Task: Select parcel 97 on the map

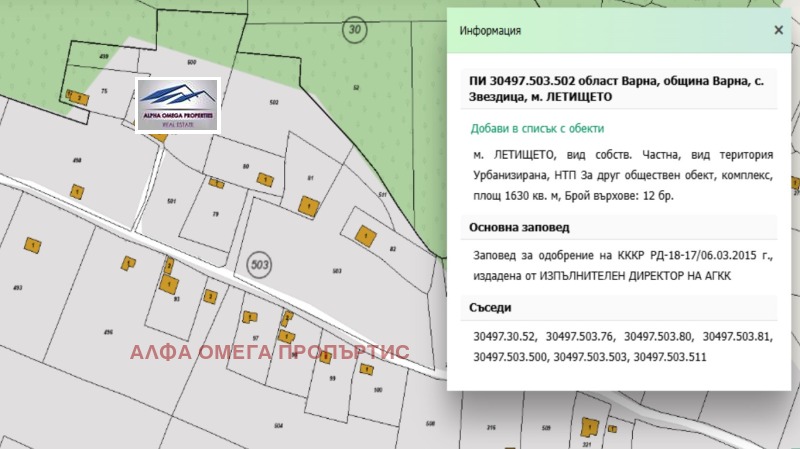Action: coord(256,338)
